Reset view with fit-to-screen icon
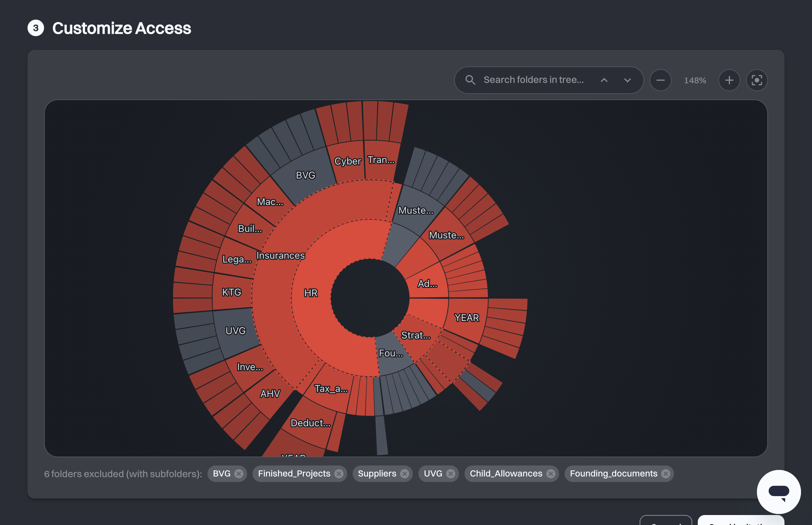Image resolution: width=812 pixels, height=525 pixels. pyautogui.click(x=757, y=80)
